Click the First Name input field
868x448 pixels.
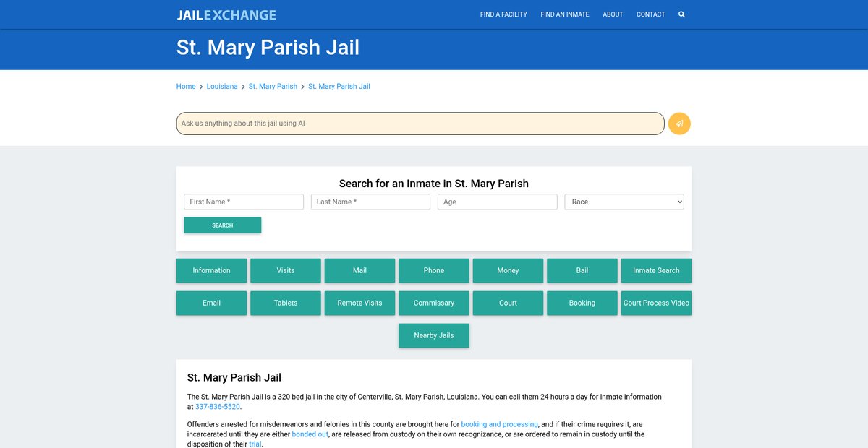244,202
